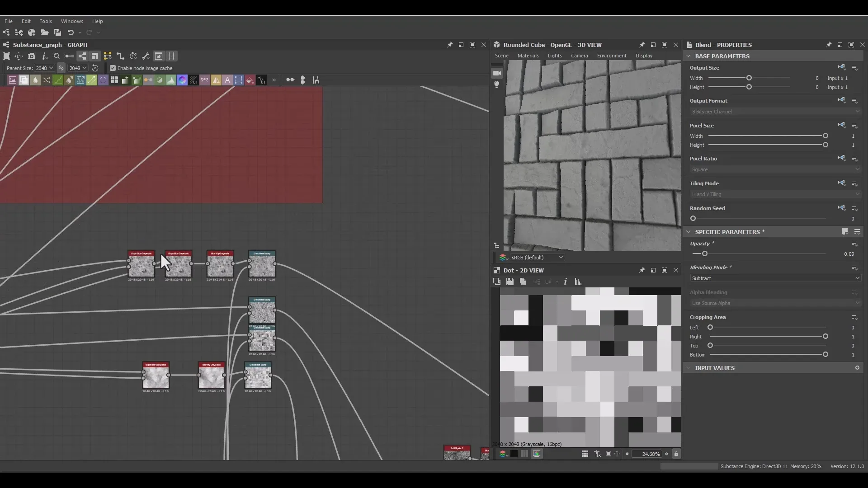Save the 2D view image to disk

coord(509,282)
